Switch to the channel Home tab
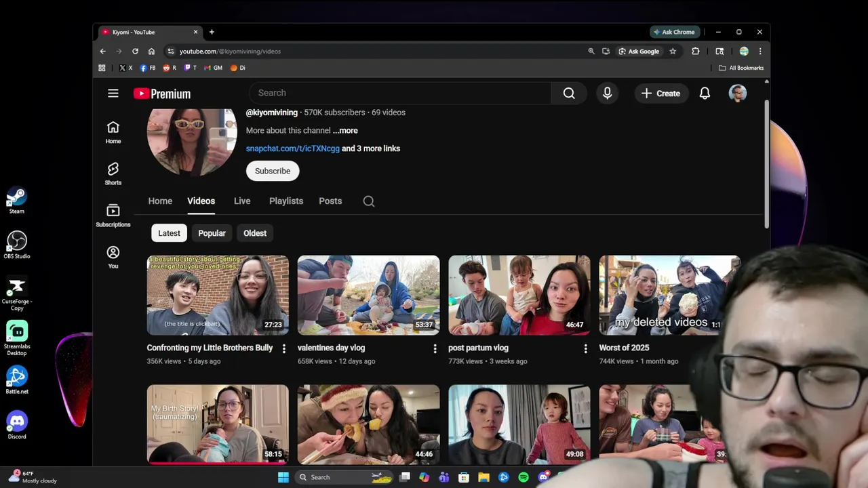 pos(160,201)
